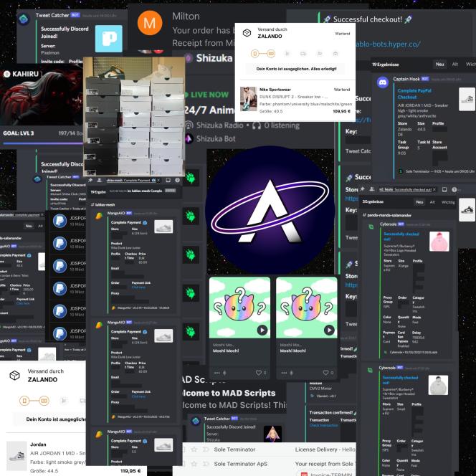Close salamander complete payment search with X
The width and height of the screenshot is (476, 476).
[x=42, y=215]
